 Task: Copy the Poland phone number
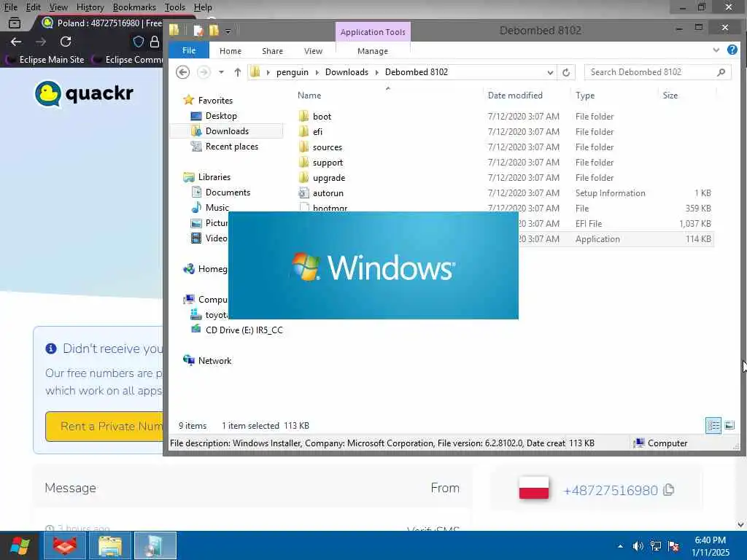tap(669, 489)
